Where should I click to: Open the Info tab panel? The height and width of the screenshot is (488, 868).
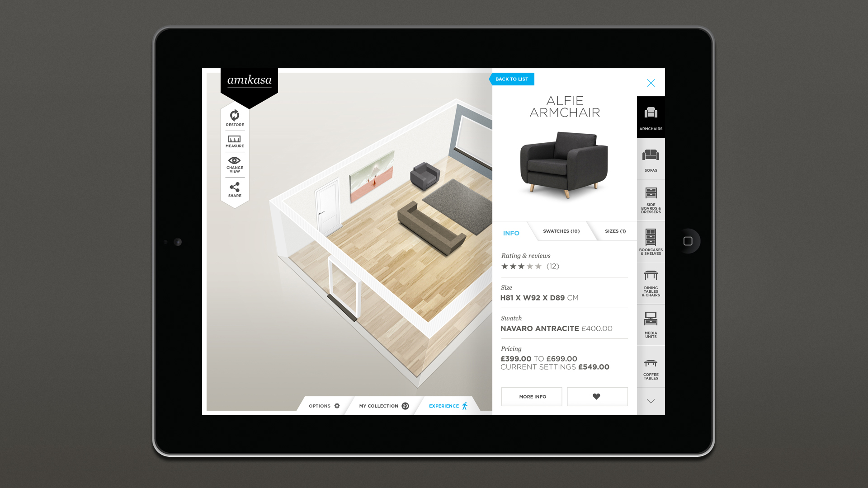(511, 232)
